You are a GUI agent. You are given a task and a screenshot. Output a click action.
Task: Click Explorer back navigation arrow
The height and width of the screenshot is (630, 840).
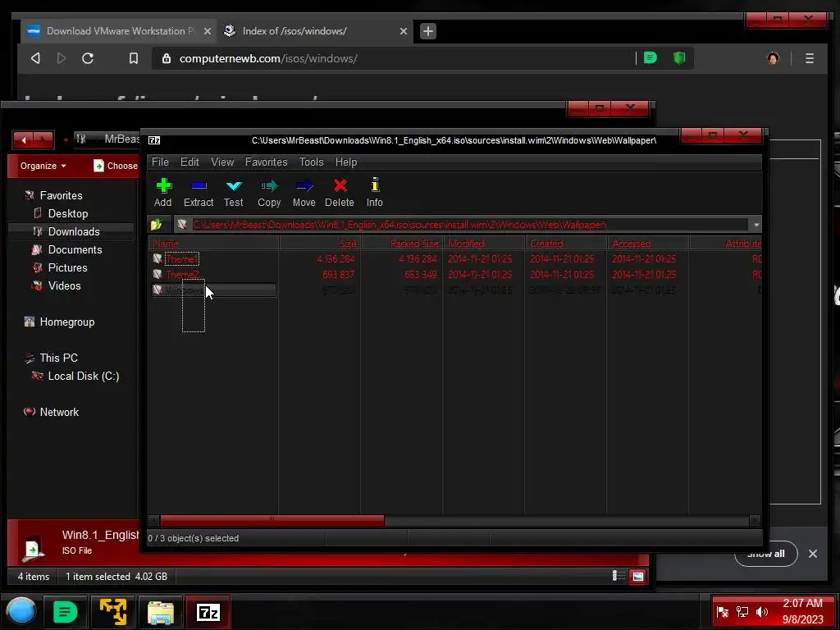[x=24, y=139]
